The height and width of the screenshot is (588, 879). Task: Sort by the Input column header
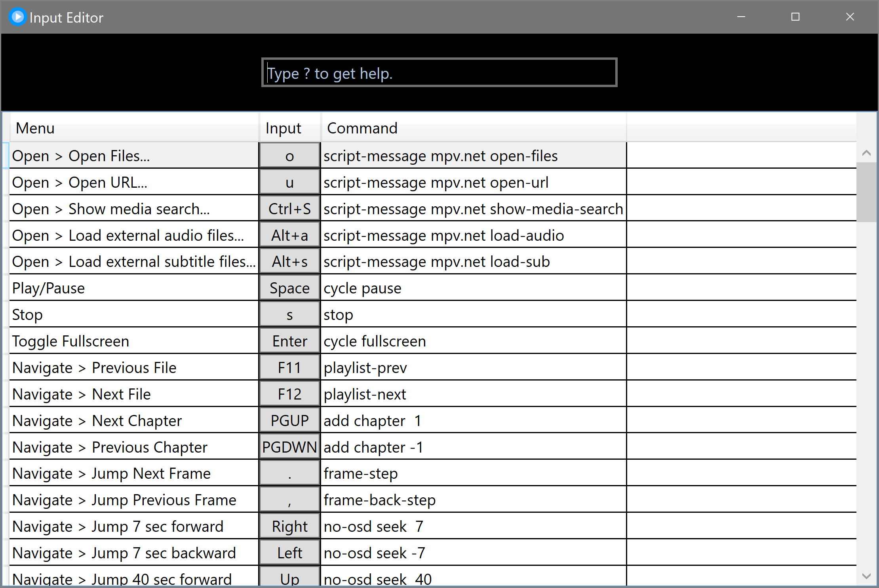tap(289, 128)
